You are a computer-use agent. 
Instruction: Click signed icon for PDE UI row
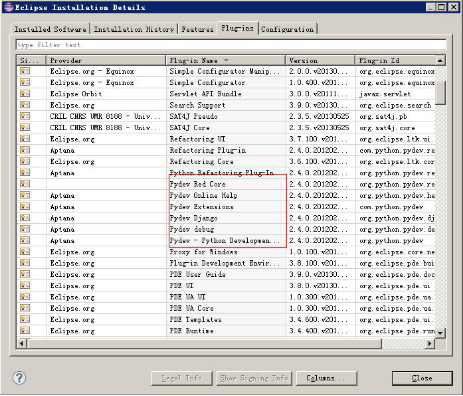click(x=25, y=285)
